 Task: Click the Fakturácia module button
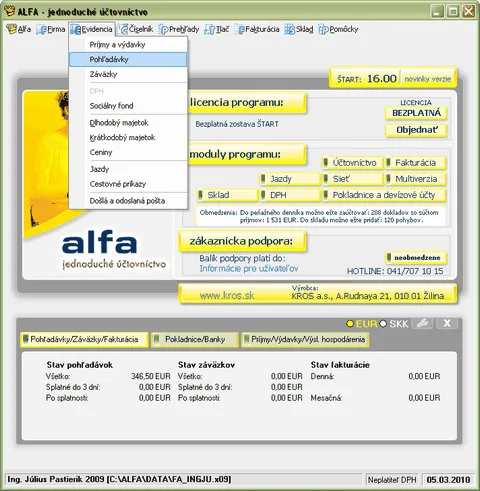coord(415,163)
